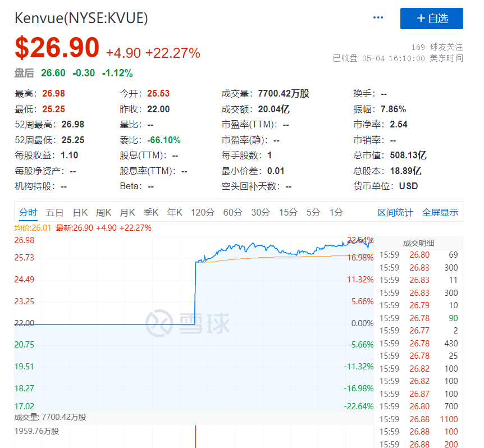Add Kenvue to watchlist via +自选 button
Viewport: 484px width, 448px height.
tap(431, 19)
